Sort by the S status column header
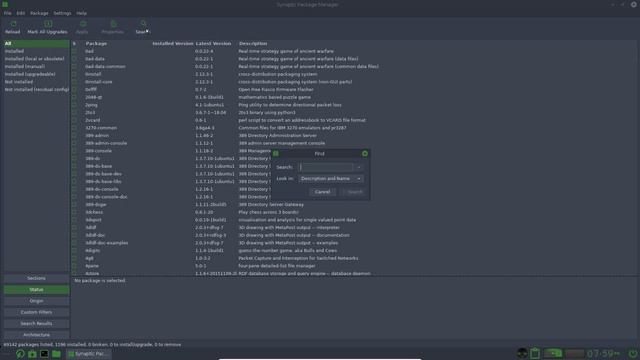This screenshot has width=640, height=360. coord(74,43)
